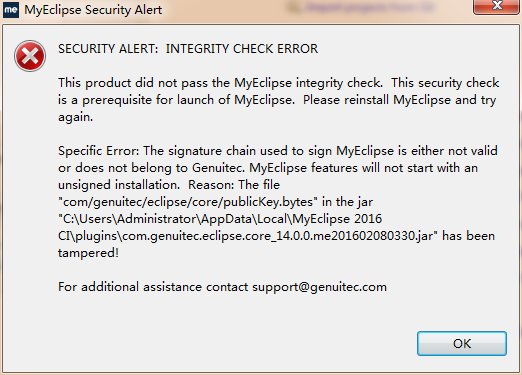The image size is (522, 375).
Task: Select the 'INTEGRITY CHECK ERROR' heading text
Action: pos(242,49)
